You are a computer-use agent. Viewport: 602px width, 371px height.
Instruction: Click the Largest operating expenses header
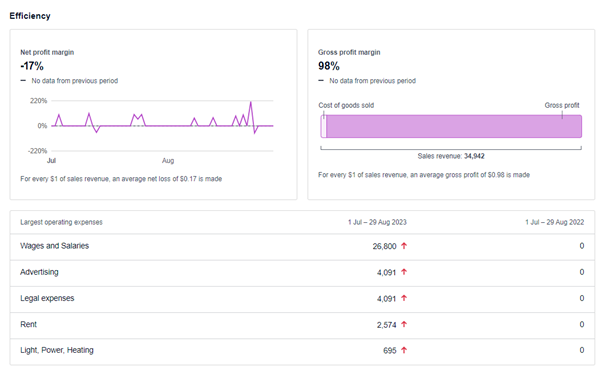tap(61, 222)
